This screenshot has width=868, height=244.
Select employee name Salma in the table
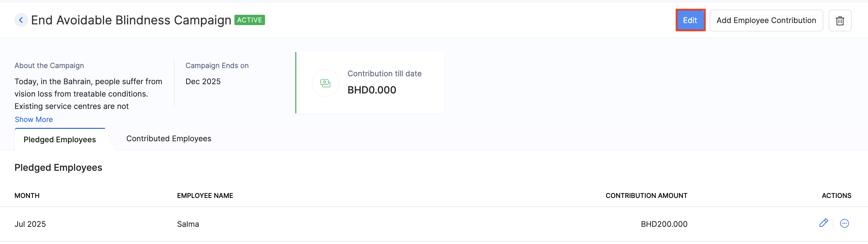coord(188,224)
